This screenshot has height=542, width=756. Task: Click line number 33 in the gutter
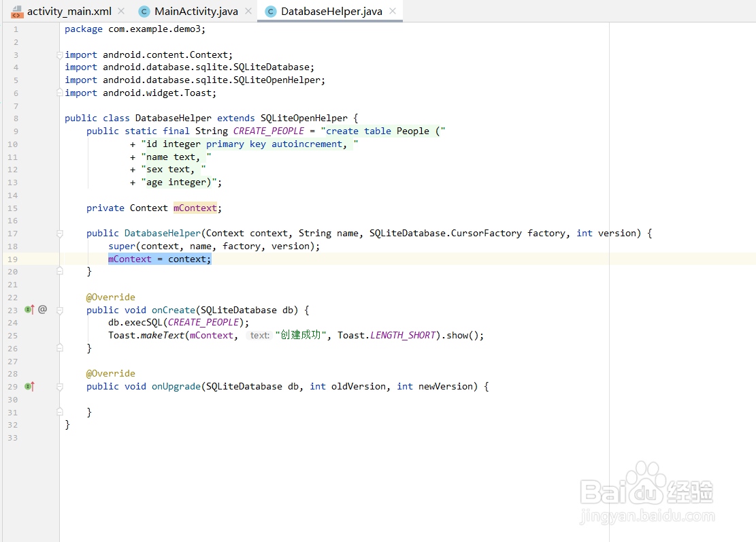click(12, 438)
